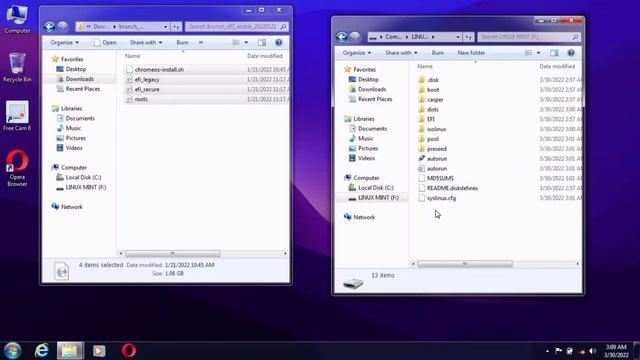Launch Opera Browser desktop shortcut
The image size is (640, 360).
[x=17, y=168]
